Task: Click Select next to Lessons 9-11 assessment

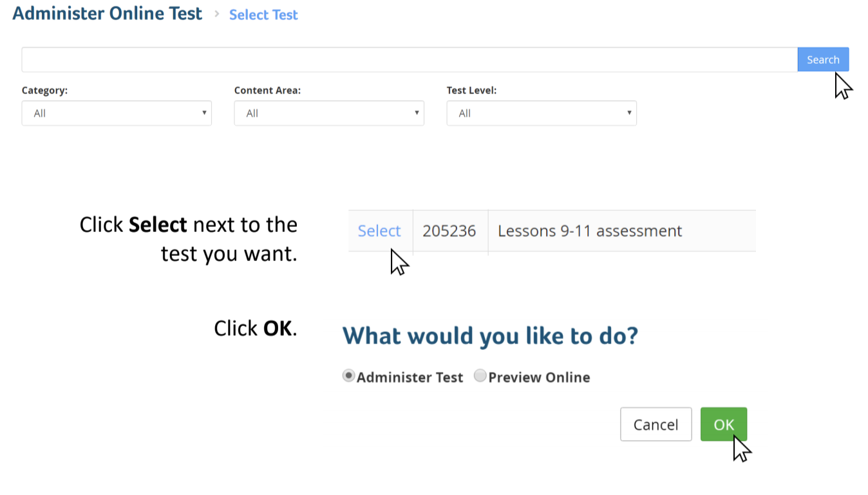Action: click(379, 231)
